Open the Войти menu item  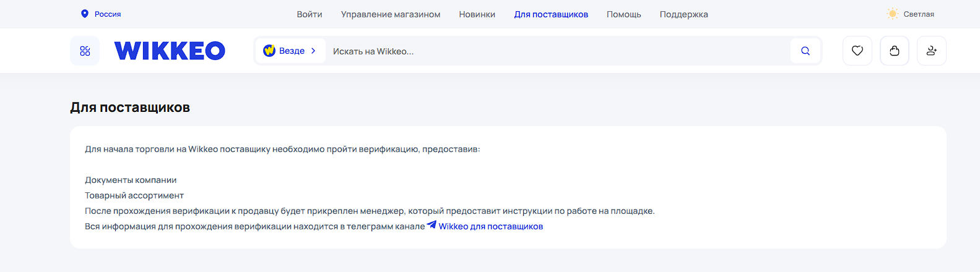pyautogui.click(x=310, y=14)
